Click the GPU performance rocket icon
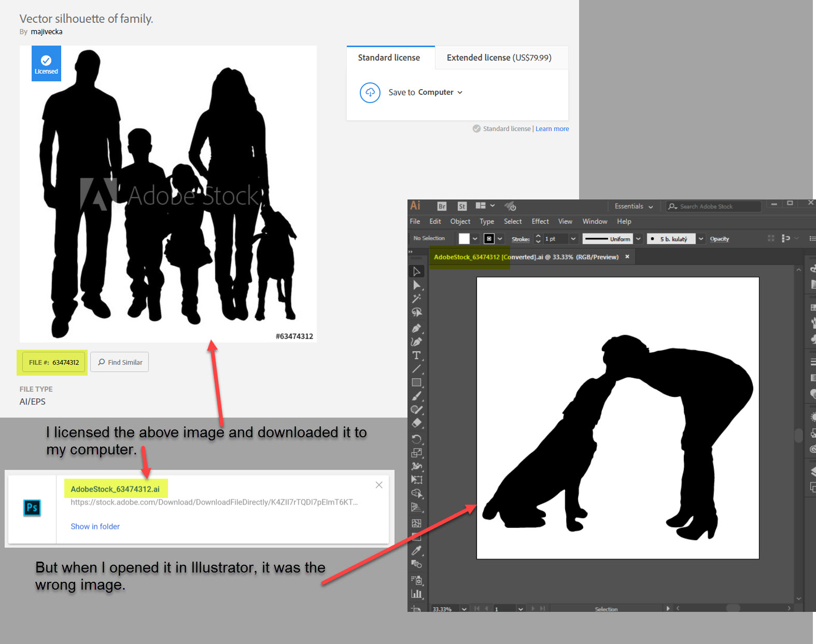 point(510,206)
